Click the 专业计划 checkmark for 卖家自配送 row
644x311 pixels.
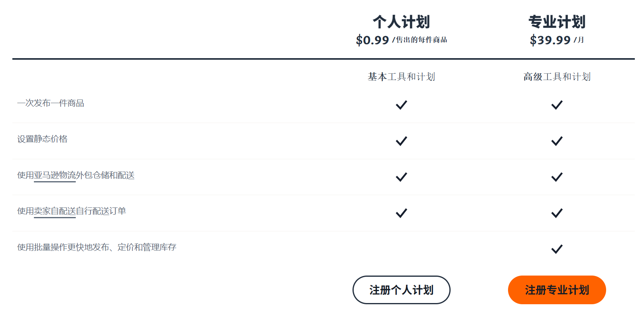(557, 213)
